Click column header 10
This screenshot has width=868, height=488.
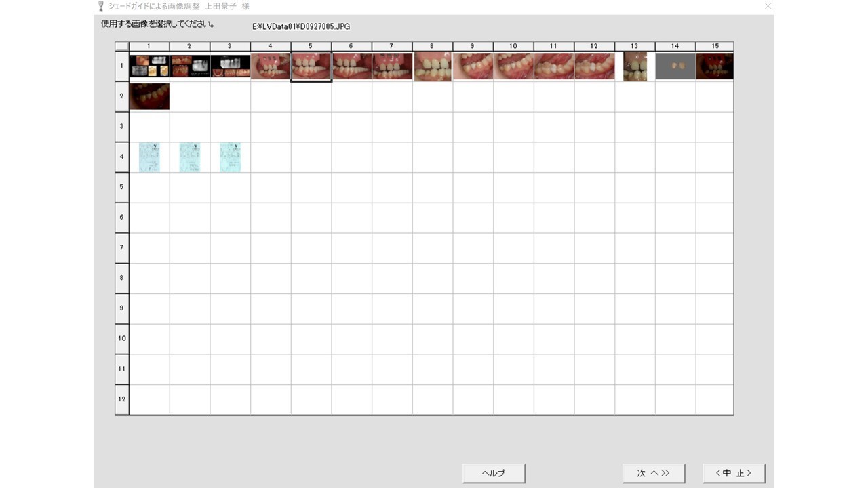coord(513,46)
